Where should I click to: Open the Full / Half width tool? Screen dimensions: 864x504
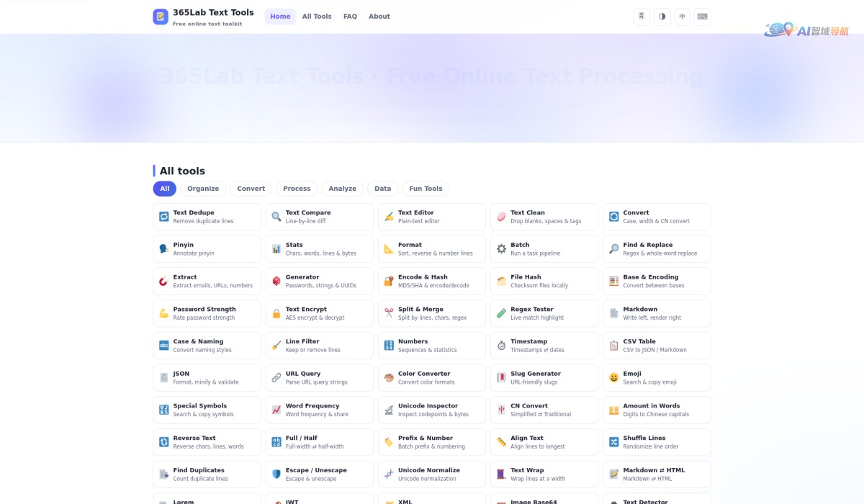click(320, 442)
